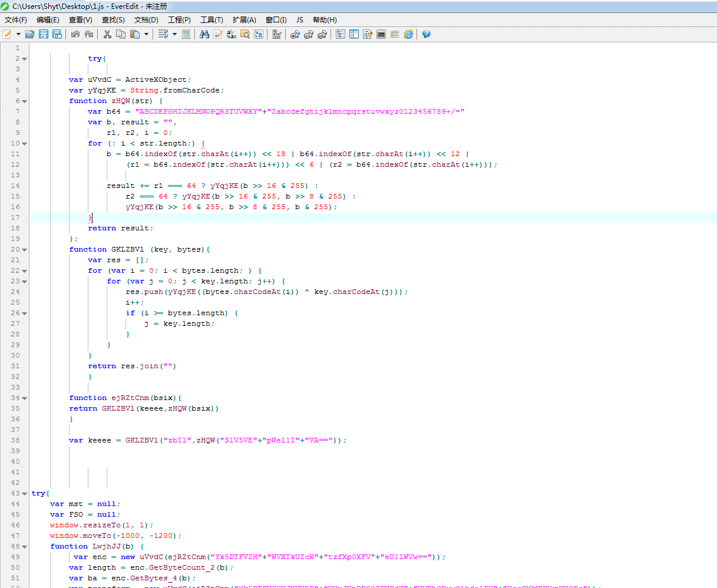Save the current file
717x588 pixels.
click(x=44, y=34)
